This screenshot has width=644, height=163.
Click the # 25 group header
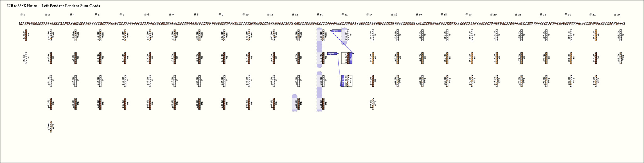617,15
